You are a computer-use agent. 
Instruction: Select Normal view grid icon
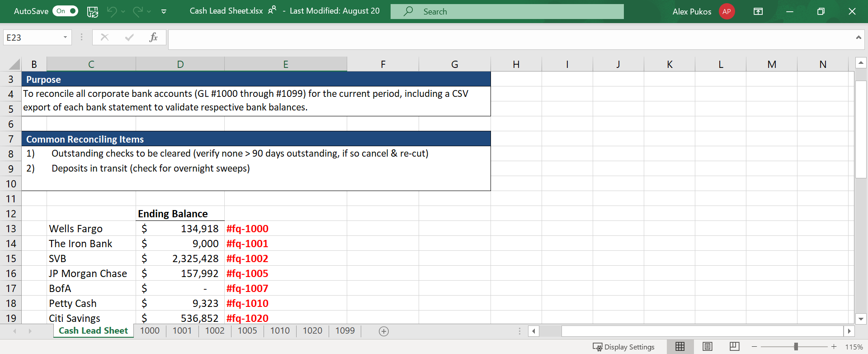pos(680,347)
